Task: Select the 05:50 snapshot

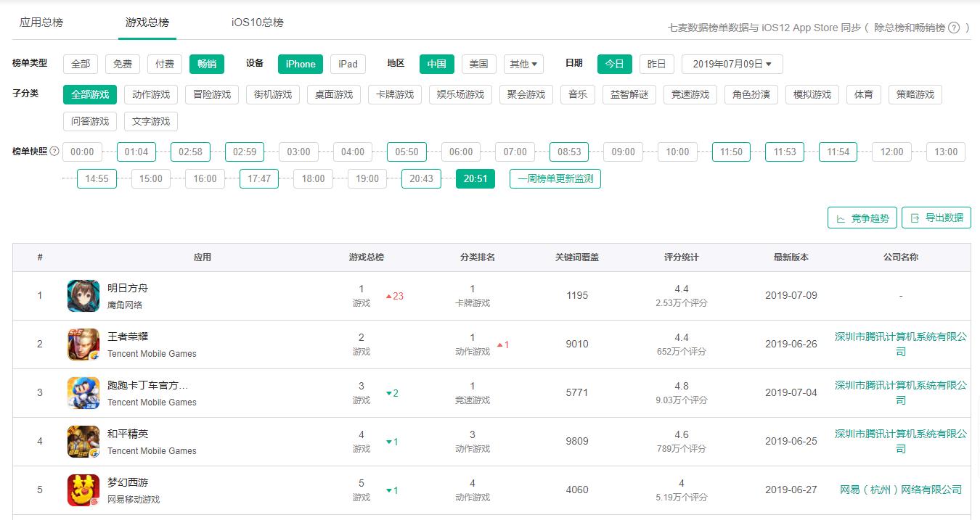Action: coord(407,152)
